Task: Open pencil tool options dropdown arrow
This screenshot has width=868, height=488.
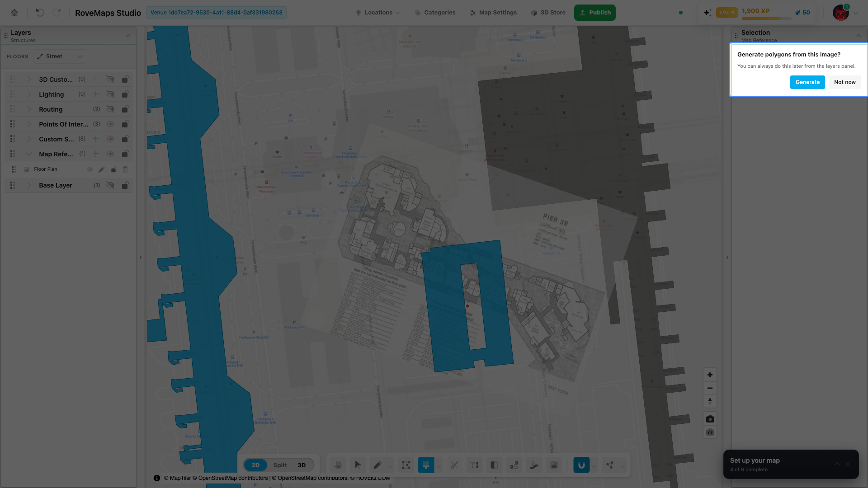Action: (390, 466)
